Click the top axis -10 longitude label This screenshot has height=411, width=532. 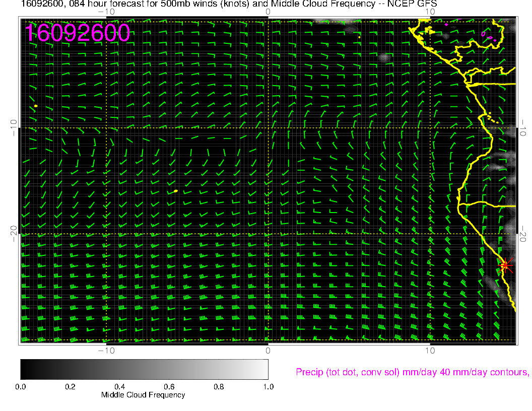pyautogui.click(x=106, y=11)
